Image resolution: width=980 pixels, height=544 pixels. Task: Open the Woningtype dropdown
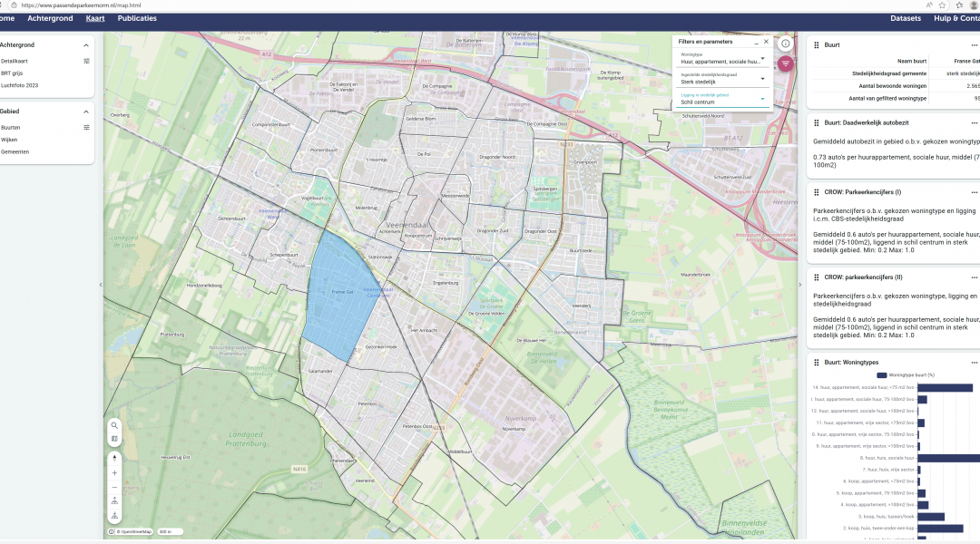(x=723, y=61)
